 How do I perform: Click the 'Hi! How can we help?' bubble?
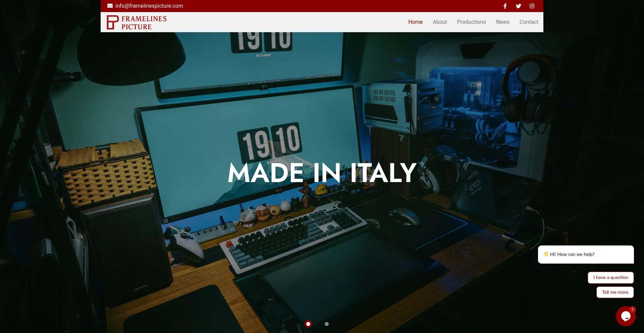[585, 254]
